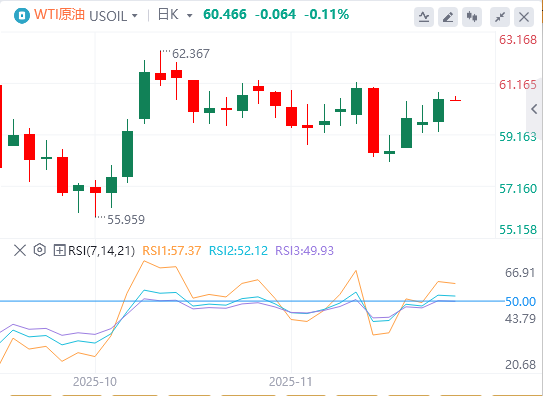Click the WTI crude oil logo icon
The image size is (543, 396).
(22, 16)
